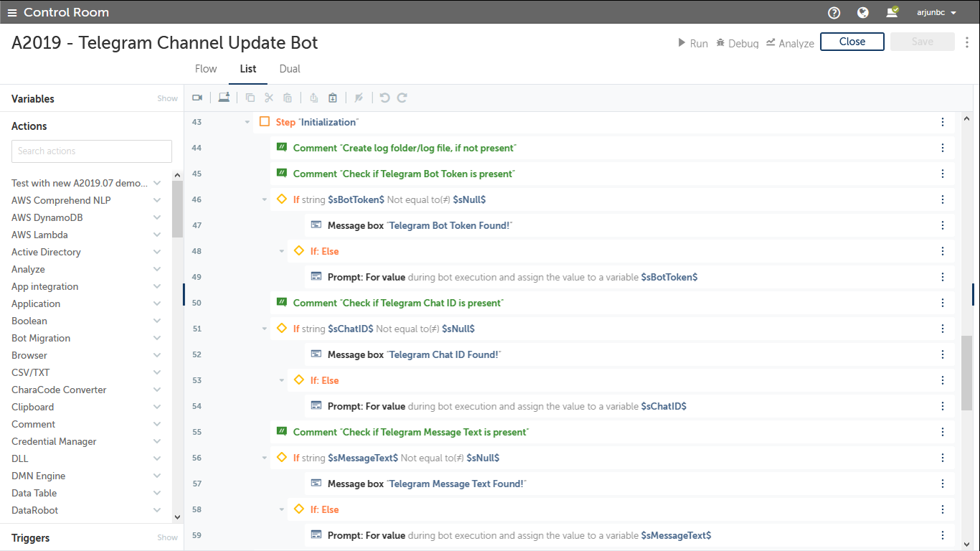
Task: Collapse the If $sBotToken$ block on line 46
Action: (x=265, y=199)
